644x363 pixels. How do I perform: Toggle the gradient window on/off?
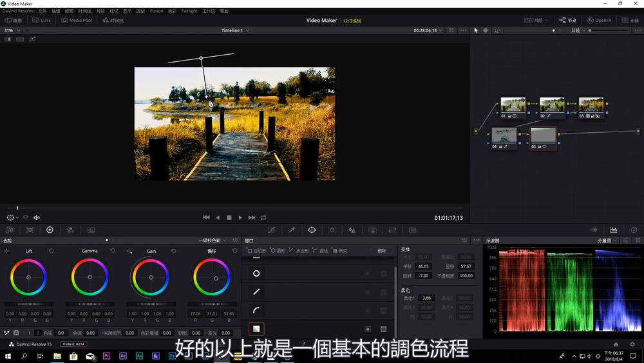368,329
